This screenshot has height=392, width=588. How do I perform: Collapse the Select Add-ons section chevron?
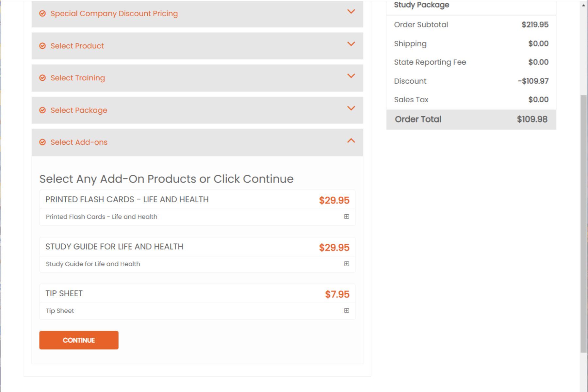(351, 141)
